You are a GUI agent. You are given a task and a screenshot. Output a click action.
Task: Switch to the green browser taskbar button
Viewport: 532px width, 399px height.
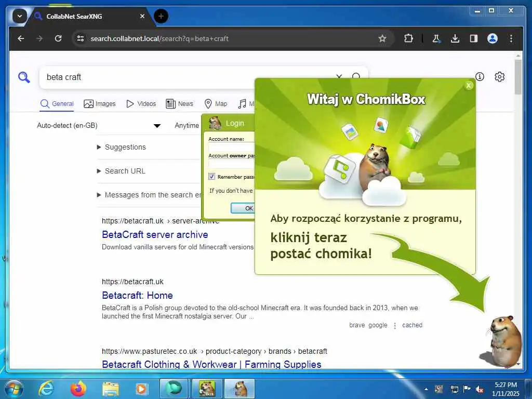174,389
